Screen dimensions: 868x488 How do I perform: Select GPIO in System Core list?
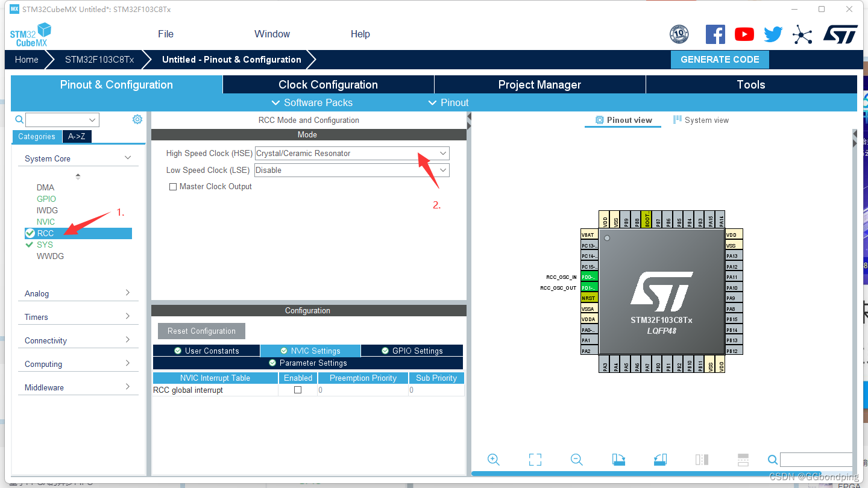click(46, 199)
